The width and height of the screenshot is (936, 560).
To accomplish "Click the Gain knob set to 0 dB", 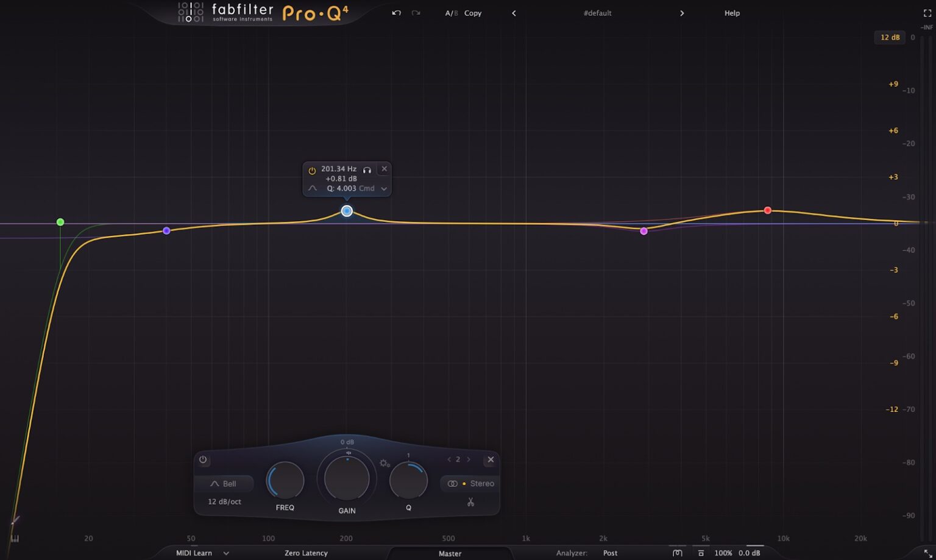I will 346,480.
